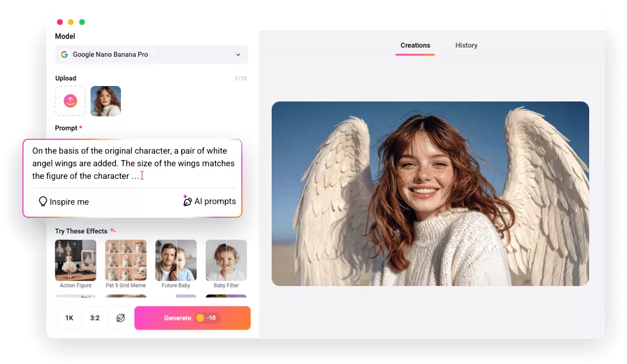Screen dimensions: 627x364
Task: Click the planet style icon beside 3:2
Action: click(x=120, y=318)
